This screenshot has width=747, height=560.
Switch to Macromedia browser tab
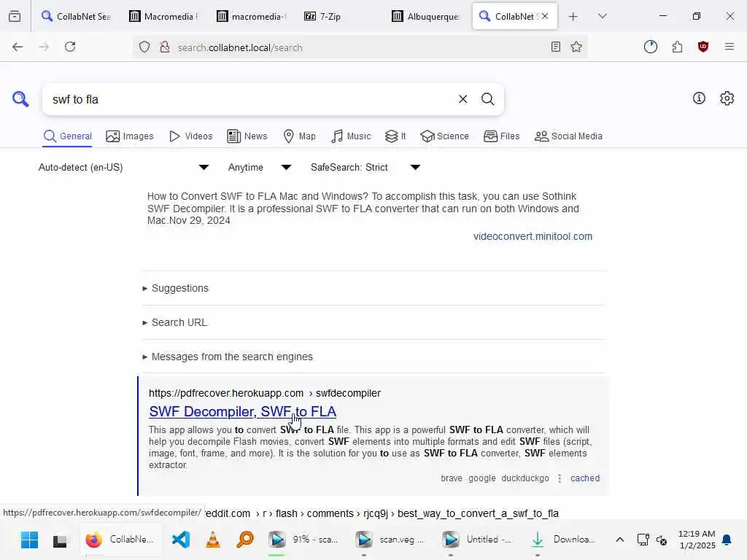[x=164, y=16]
